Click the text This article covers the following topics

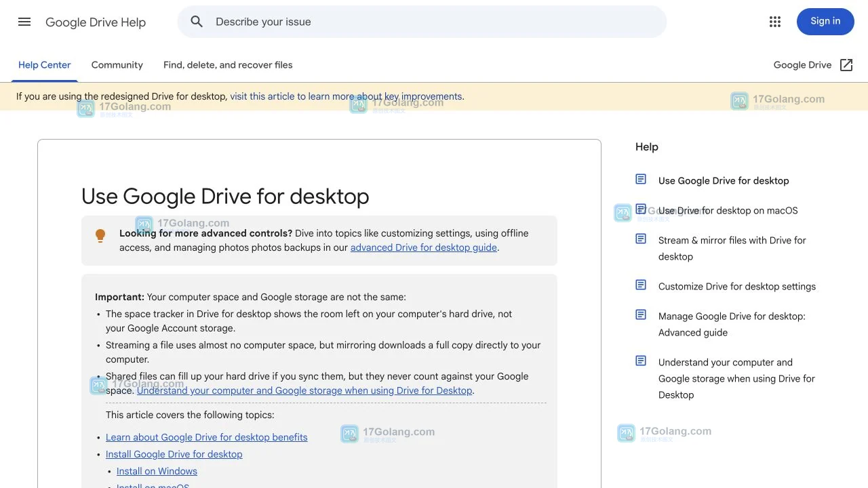coord(190,415)
